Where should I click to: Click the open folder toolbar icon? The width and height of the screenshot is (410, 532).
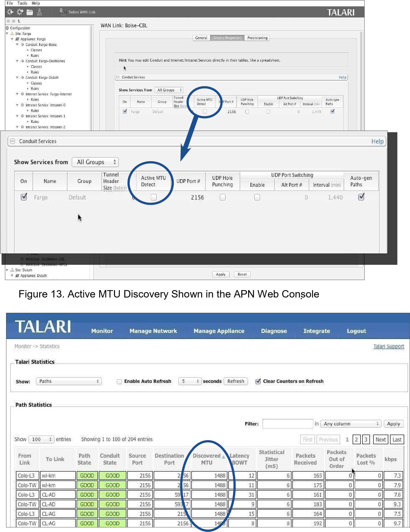(30, 12)
